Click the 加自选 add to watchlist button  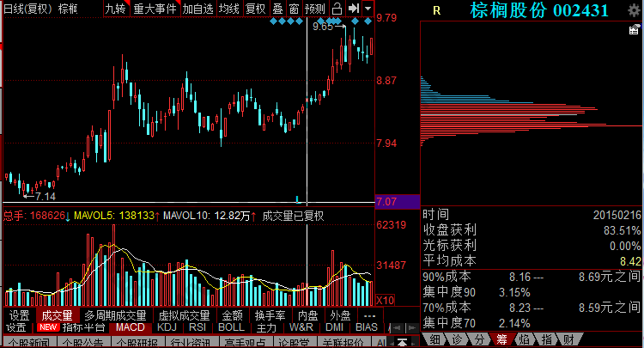(197, 9)
